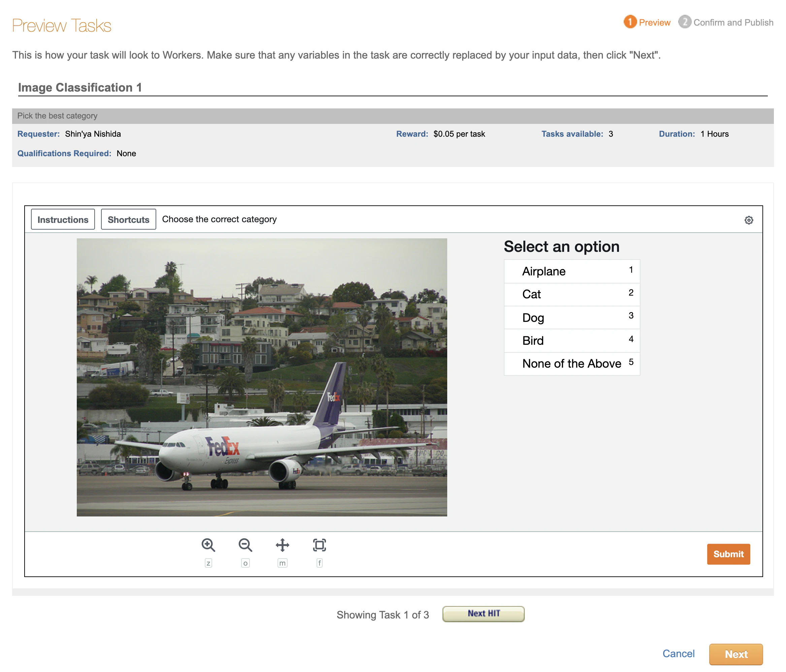Click the fit image to frame icon
Viewport: 786px width, 672px height.
coord(319,545)
